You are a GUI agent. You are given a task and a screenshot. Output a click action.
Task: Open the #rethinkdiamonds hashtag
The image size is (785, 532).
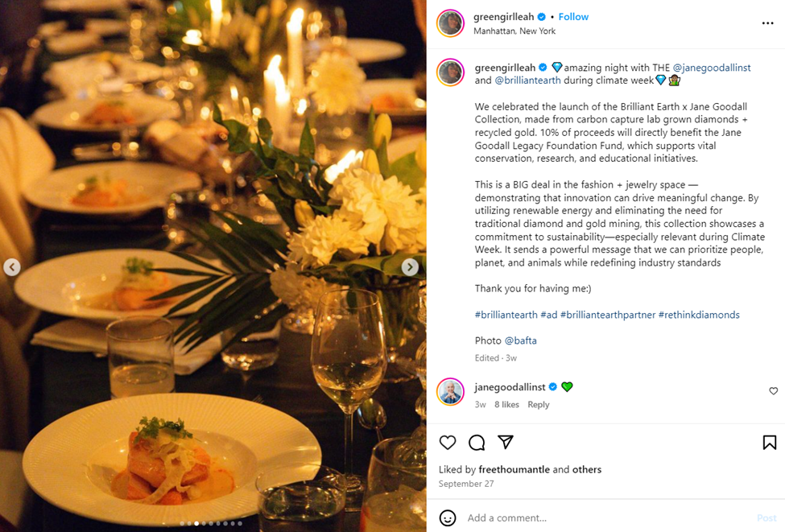pos(699,315)
